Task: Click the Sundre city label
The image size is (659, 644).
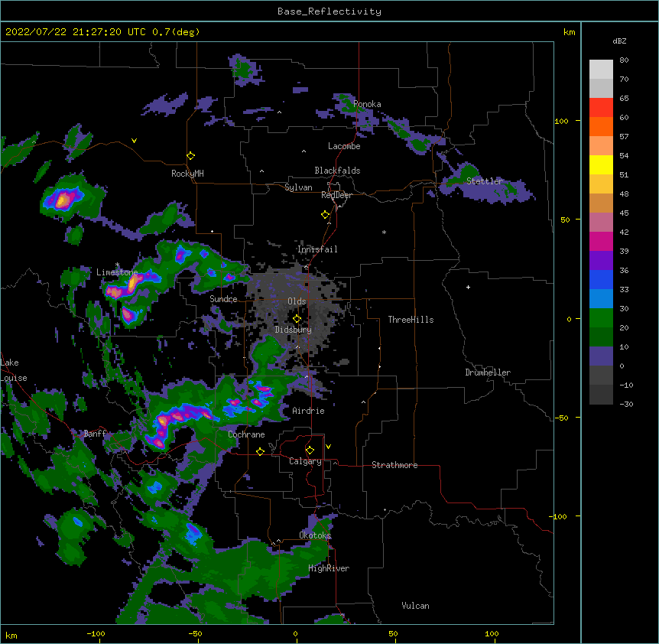Action: coord(223,299)
